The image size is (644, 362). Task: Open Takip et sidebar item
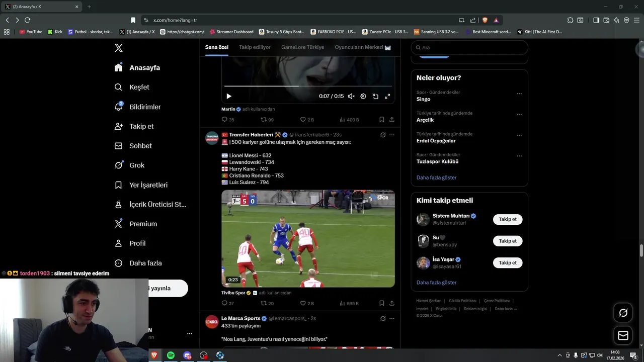click(134, 126)
